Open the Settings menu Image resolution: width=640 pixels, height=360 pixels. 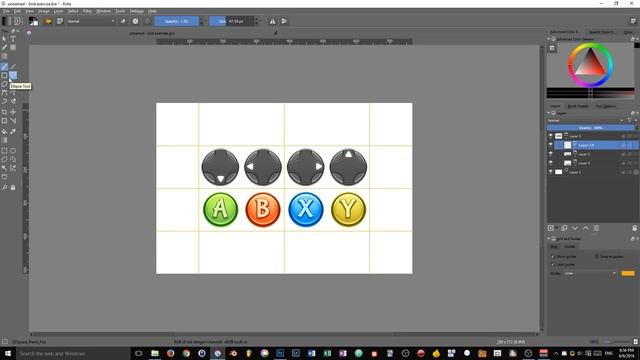136,11
